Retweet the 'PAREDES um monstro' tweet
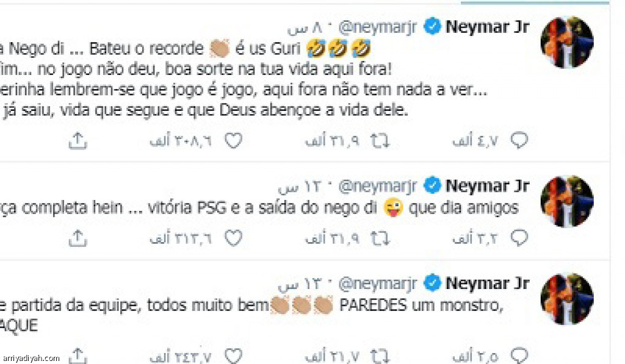 pos(380,355)
